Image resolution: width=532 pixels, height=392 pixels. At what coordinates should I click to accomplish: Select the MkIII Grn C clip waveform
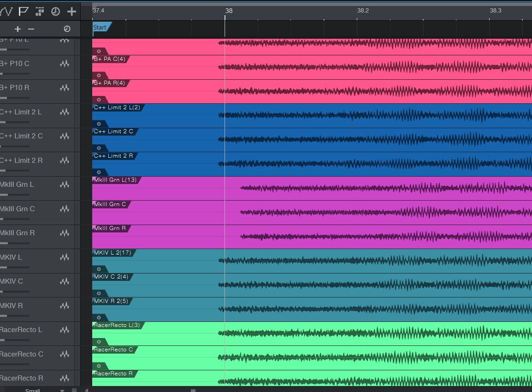[386, 213]
